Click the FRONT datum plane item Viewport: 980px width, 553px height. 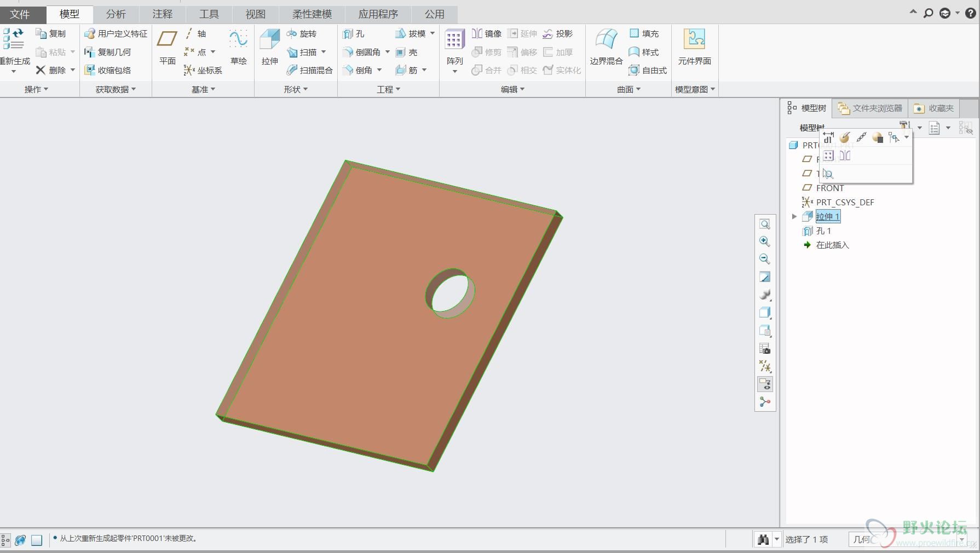[x=823, y=188]
